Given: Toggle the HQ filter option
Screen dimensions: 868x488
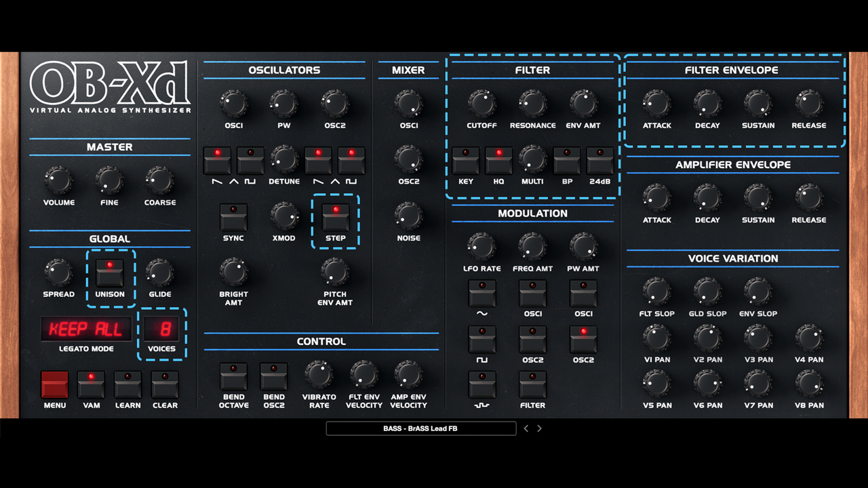Looking at the screenshot, I should click(499, 160).
